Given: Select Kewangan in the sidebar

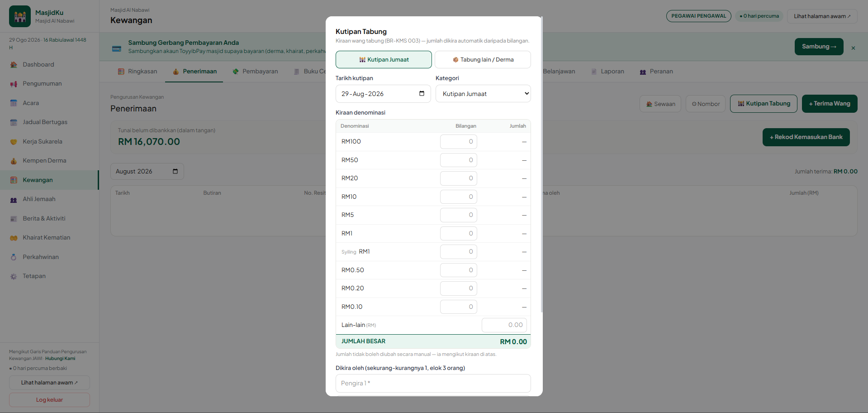Looking at the screenshot, I should click(x=49, y=180).
